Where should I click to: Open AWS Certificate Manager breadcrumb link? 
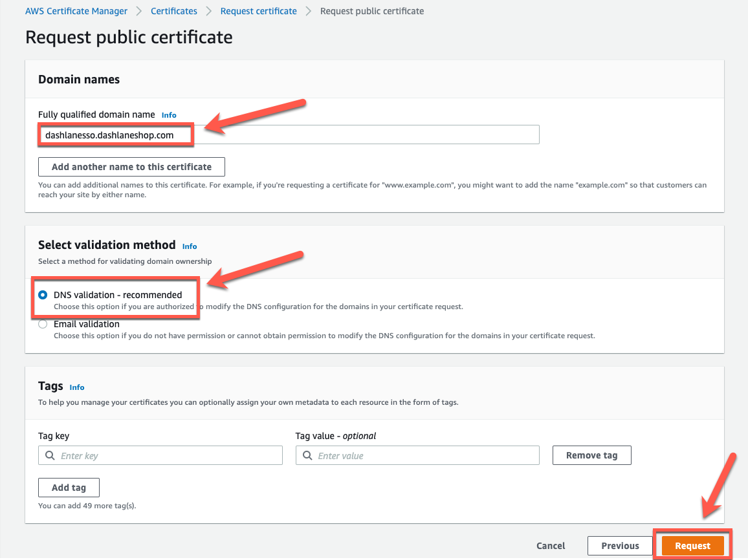pyautogui.click(x=76, y=11)
